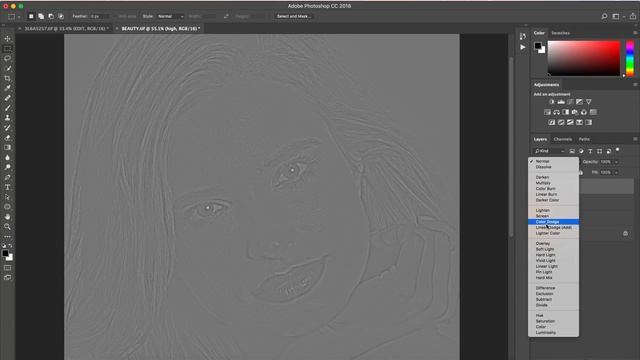640x360 pixels.
Task: Select the Hand tool
Action: point(8,217)
